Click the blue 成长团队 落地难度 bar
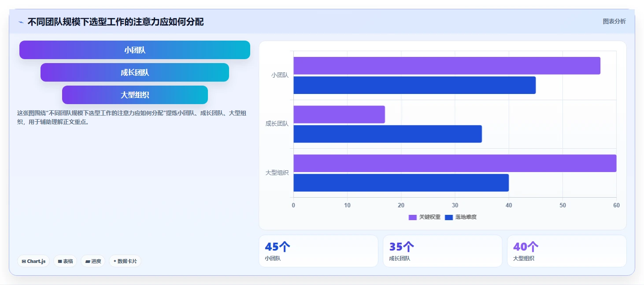The width and height of the screenshot is (644, 285). point(388,134)
